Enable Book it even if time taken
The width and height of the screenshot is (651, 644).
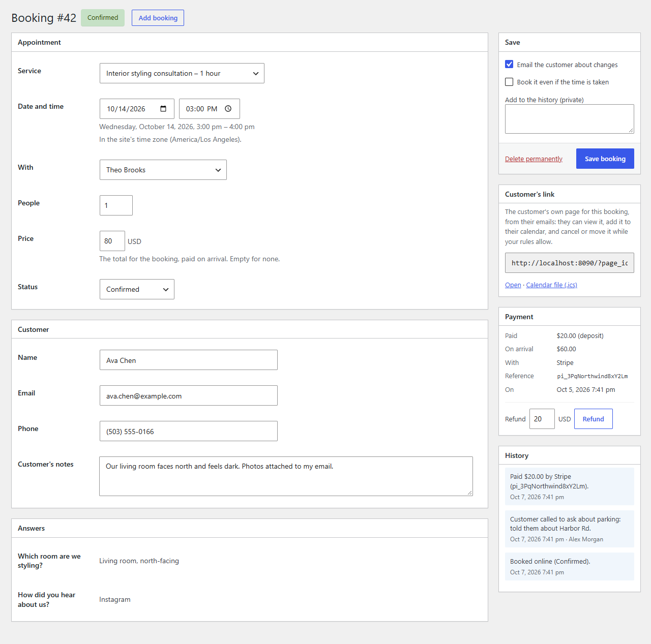pos(509,82)
